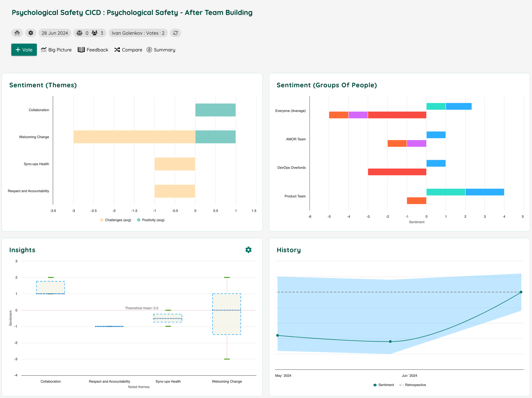Click the Summary circle icon
The width and height of the screenshot is (532, 398).
click(x=149, y=50)
